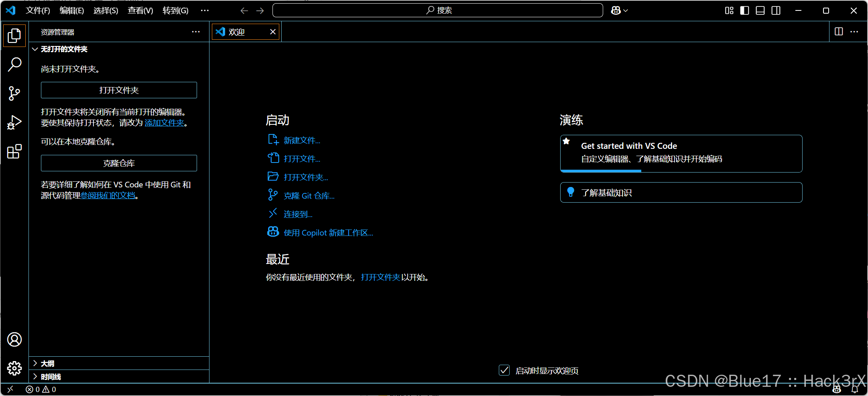Image resolution: width=868 pixels, height=396 pixels.
Task: Open the 克隆仓库 button
Action: (118, 163)
